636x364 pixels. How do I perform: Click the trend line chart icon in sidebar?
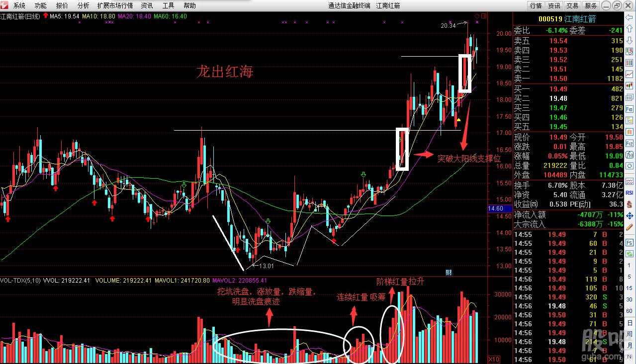[630, 73]
